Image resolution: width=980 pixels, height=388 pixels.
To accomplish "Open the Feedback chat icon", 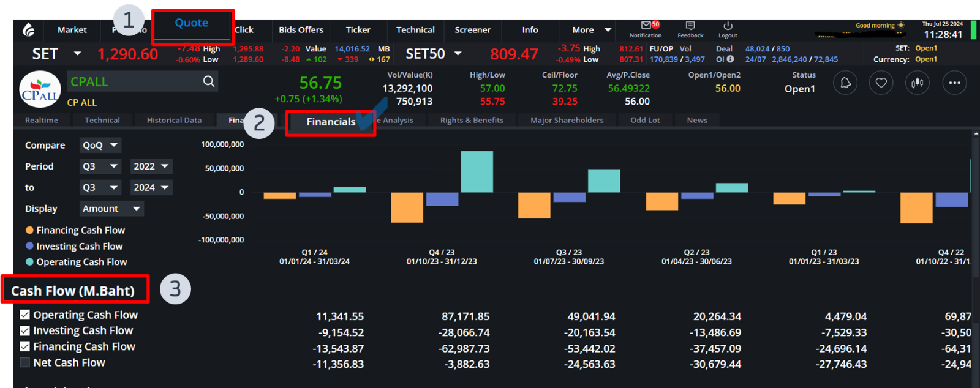I will coord(690,26).
